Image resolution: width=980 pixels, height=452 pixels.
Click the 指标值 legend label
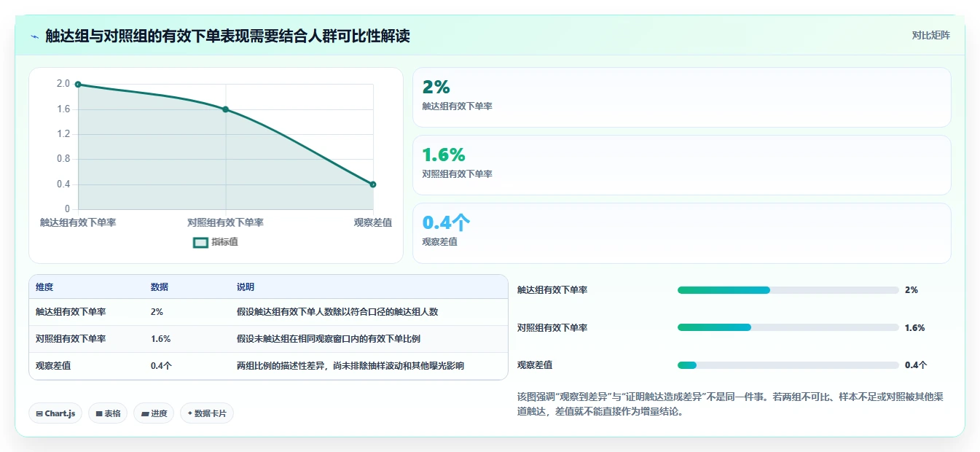[224, 243]
